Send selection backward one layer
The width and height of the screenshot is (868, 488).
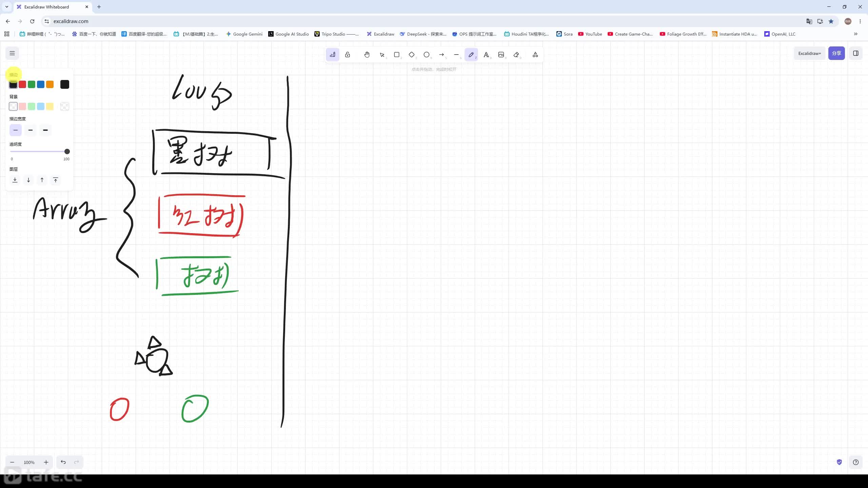[x=28, y=180]
